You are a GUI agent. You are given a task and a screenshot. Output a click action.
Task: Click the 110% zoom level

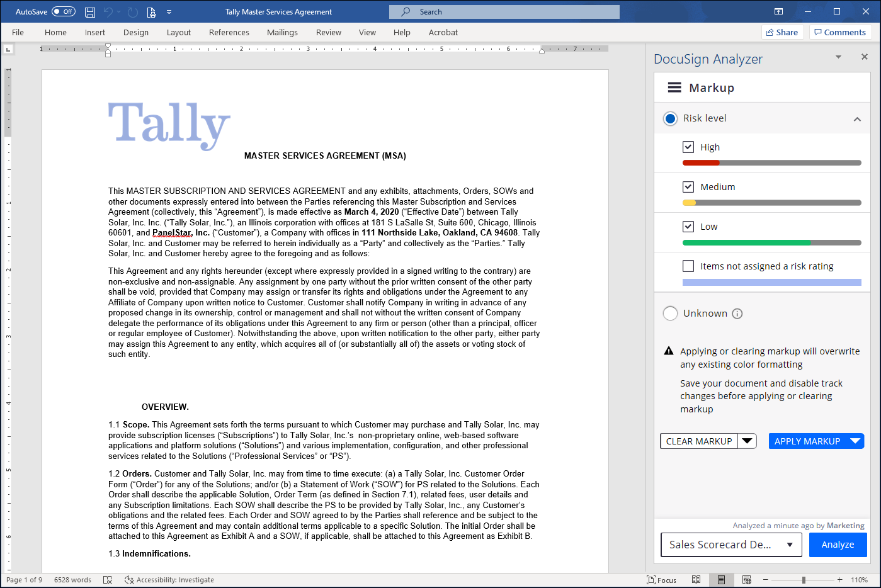(859, 580)
